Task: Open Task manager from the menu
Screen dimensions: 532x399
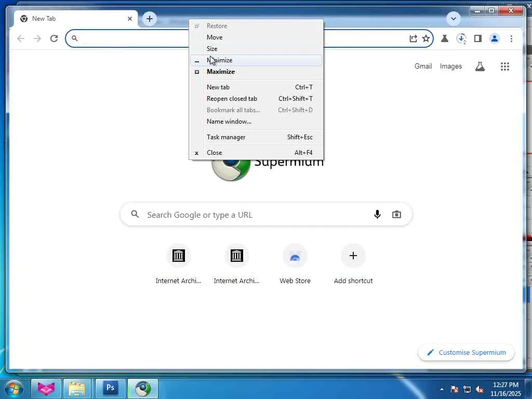Action: [256, 137]
